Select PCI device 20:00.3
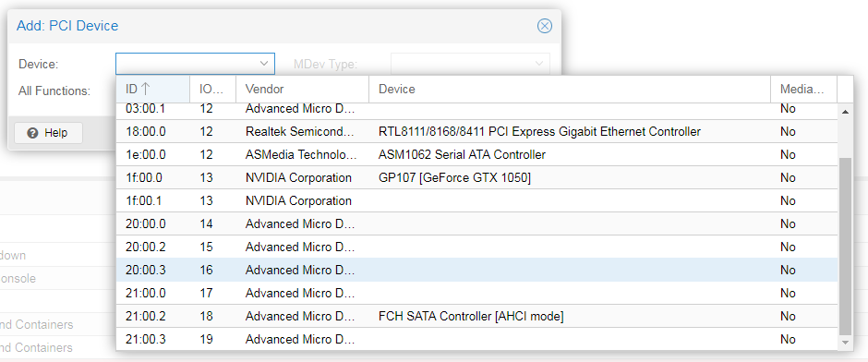Image resolution: width=868 pixels, height=362 pixels. (x=477, y=271)
